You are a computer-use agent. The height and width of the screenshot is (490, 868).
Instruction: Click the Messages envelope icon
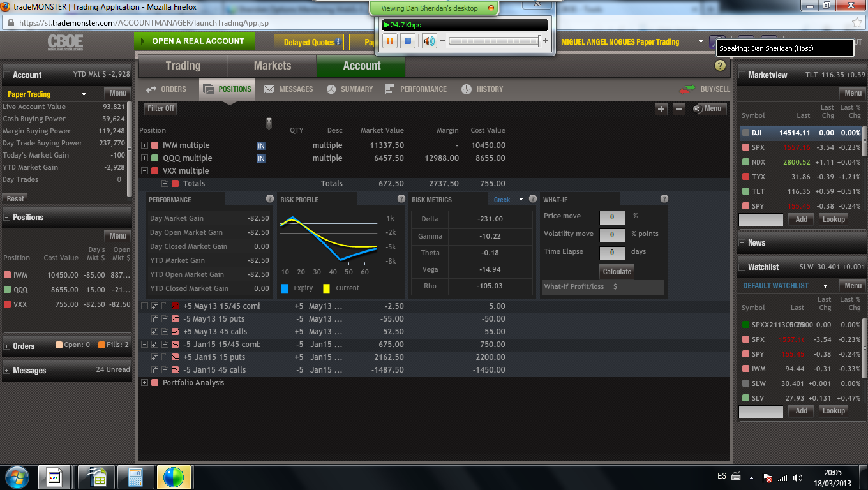click(269, 89)
